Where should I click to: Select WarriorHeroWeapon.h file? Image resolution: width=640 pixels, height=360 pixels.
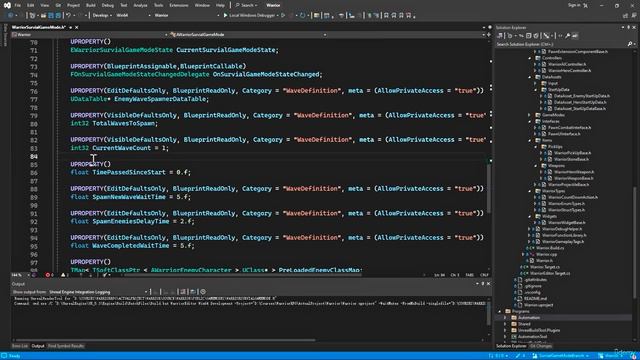tap(573, 172)
